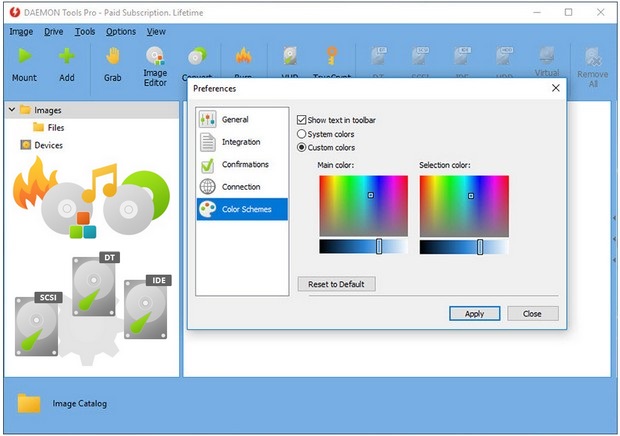This screenshot has width=620, height=436.
Task: Click the IDE drive graphic in left pane
Action: [147, 307]
